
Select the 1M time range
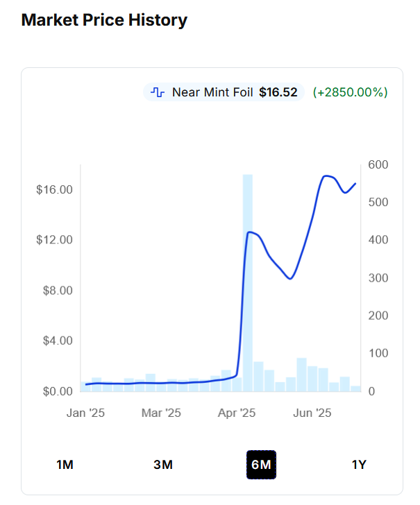[x=65, y=465]
